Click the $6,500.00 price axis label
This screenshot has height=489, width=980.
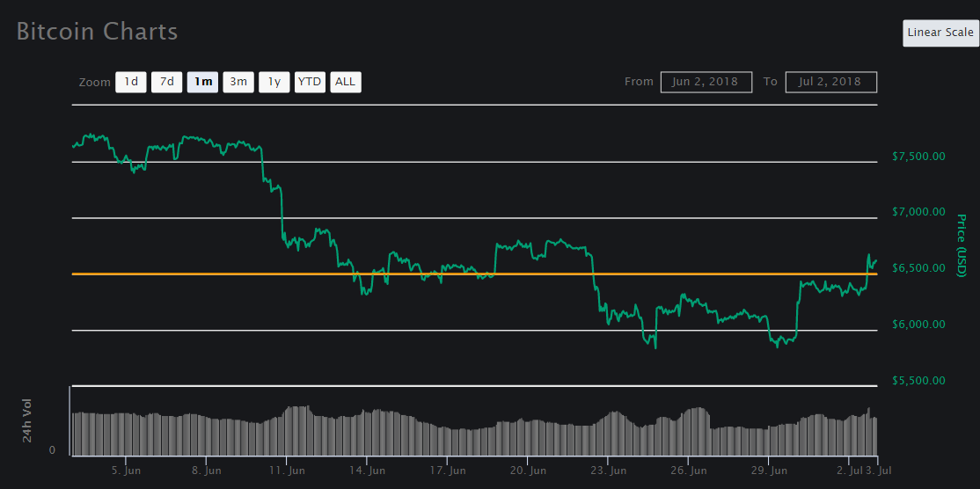coord(918,268)
